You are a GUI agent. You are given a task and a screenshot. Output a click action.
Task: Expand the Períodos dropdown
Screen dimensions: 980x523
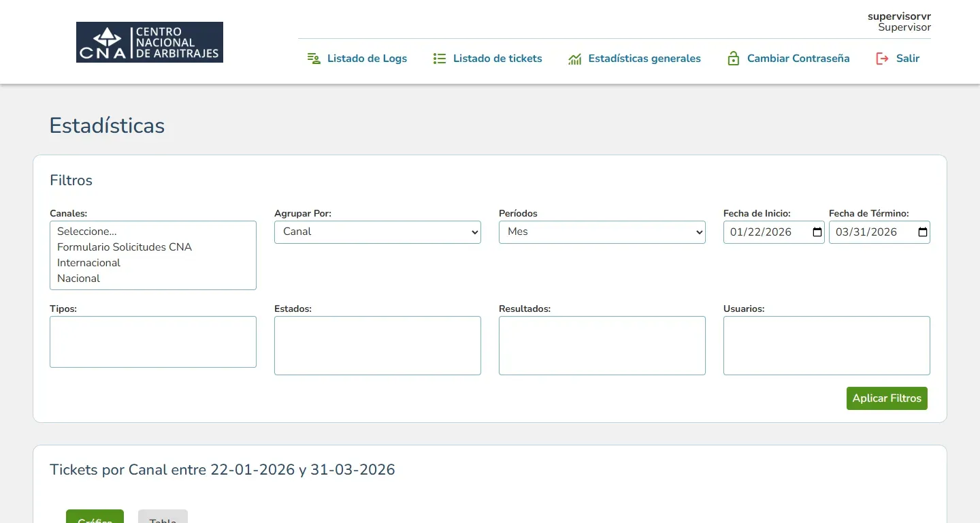(x=602, y=232)
